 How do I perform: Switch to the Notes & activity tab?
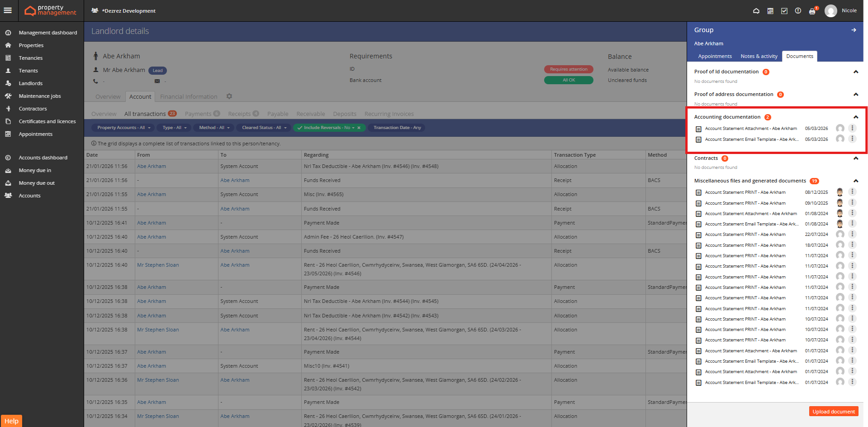(x=759, y=56)
